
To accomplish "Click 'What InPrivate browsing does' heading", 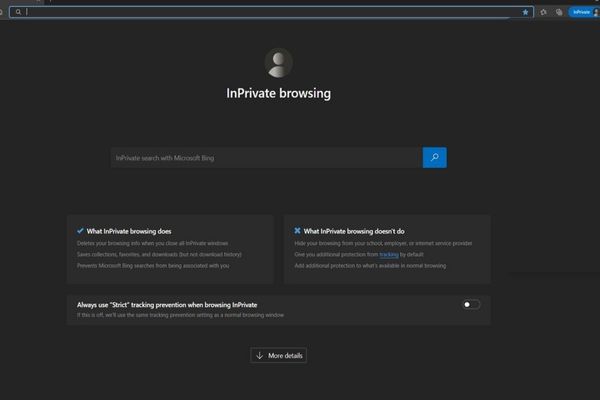I will tap(129, 231).
